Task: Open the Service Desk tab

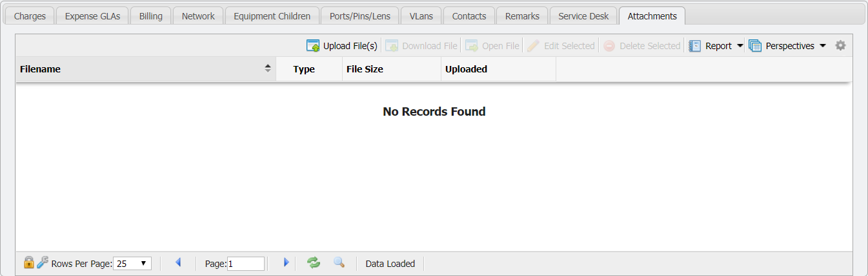Action: pyautogui.click(x=583, y=16)
